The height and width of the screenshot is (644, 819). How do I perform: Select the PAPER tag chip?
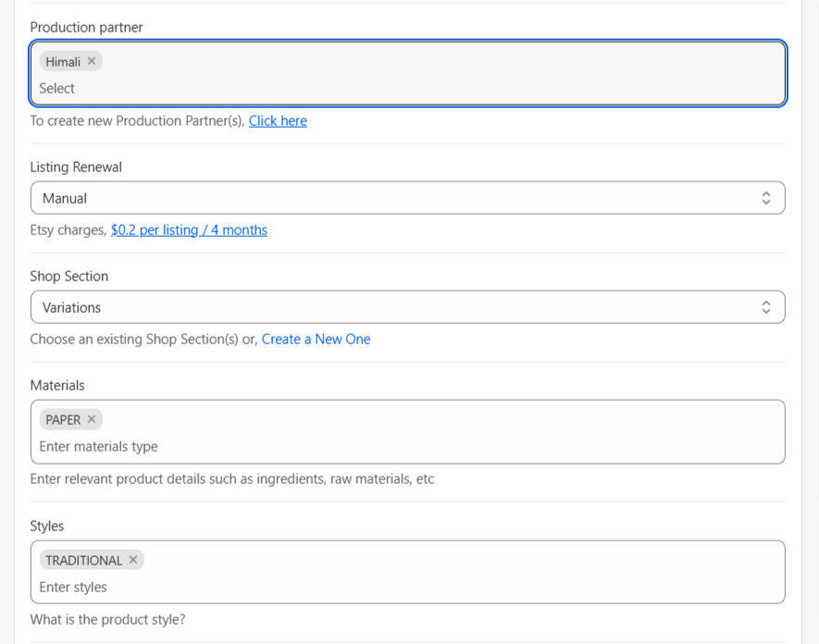coord(70,419)
